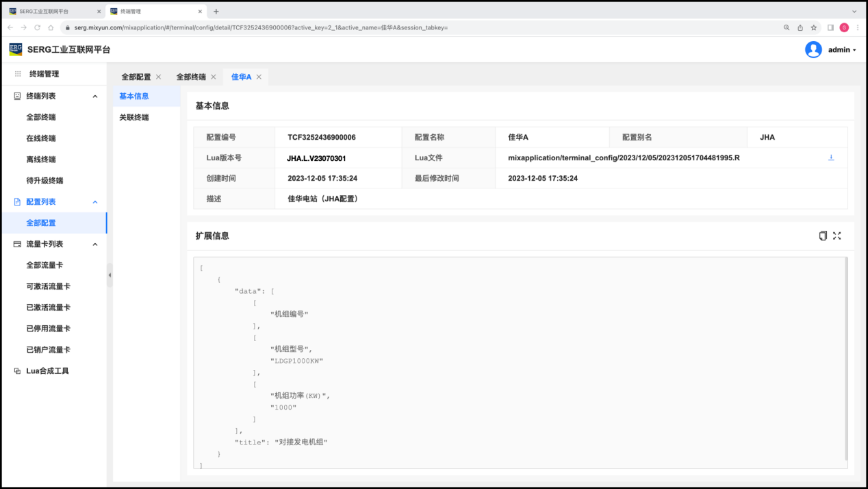
Task: Collapse the 终端列表 menu group
Action: pyautogui.click(x=95, y=97)
